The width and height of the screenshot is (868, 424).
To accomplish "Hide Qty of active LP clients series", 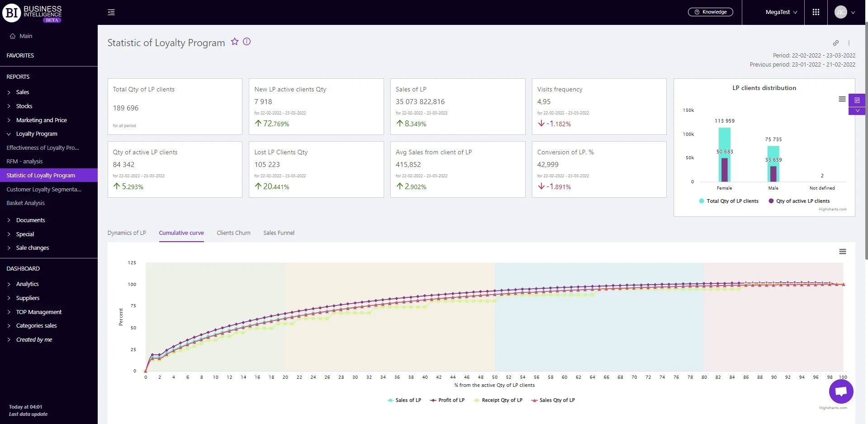I will point(799,201).
